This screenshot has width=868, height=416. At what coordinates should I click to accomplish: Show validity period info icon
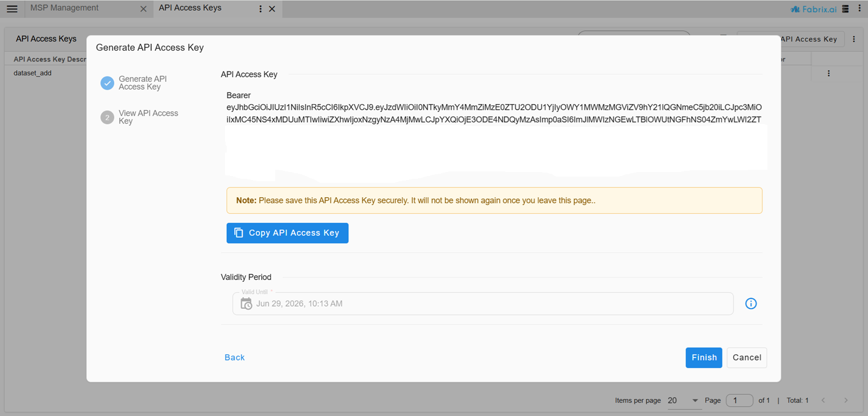(x=751, y=303)
